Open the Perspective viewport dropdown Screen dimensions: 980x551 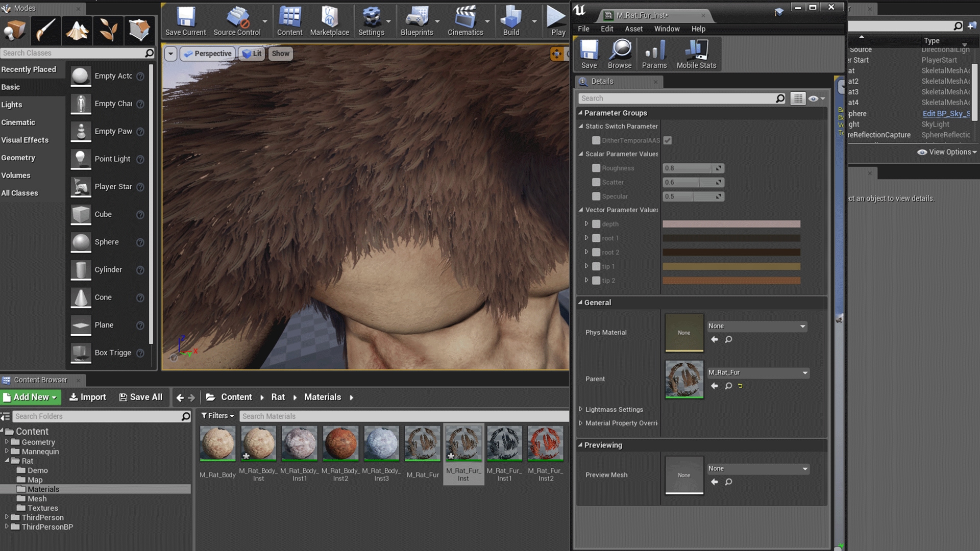[x=207, y=53]
